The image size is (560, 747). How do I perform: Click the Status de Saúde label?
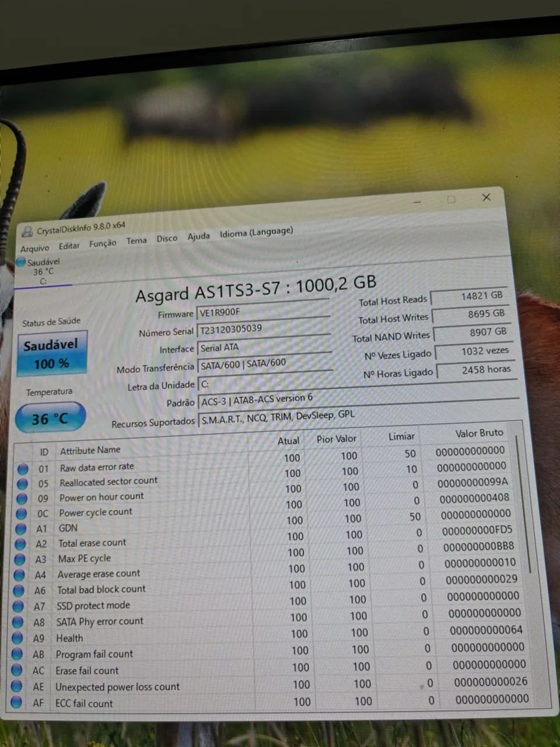[51, 322]
